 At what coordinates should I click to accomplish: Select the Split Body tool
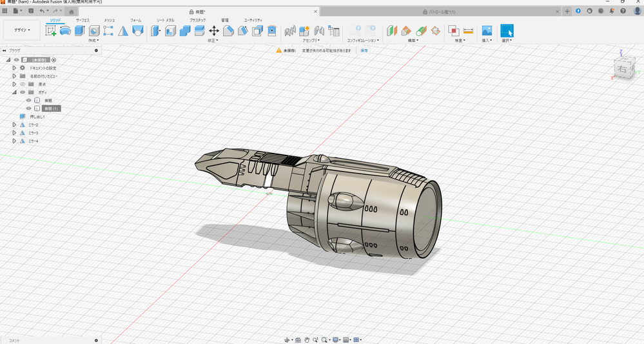tap(257, 31)
